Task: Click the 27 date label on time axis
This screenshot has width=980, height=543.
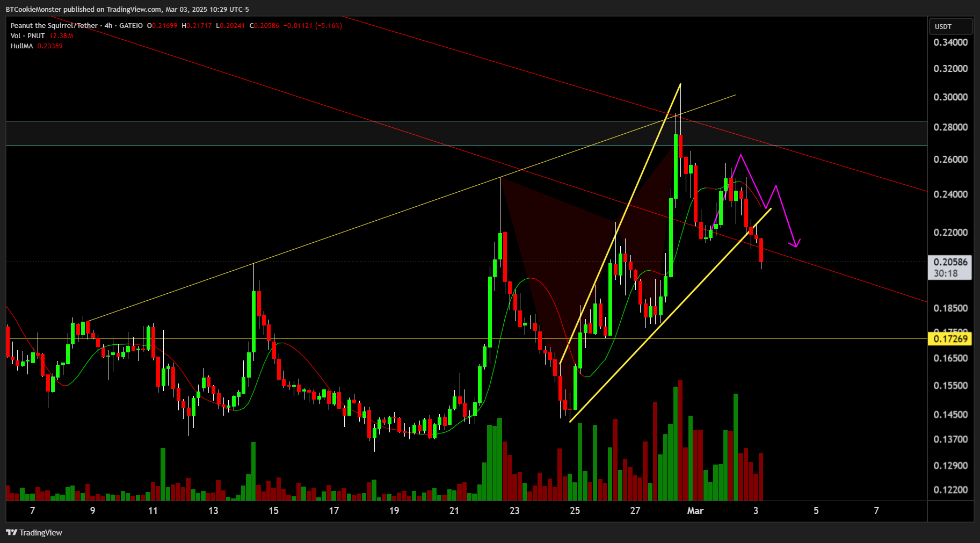Action: pyautogui.click(x=635, y=510)
